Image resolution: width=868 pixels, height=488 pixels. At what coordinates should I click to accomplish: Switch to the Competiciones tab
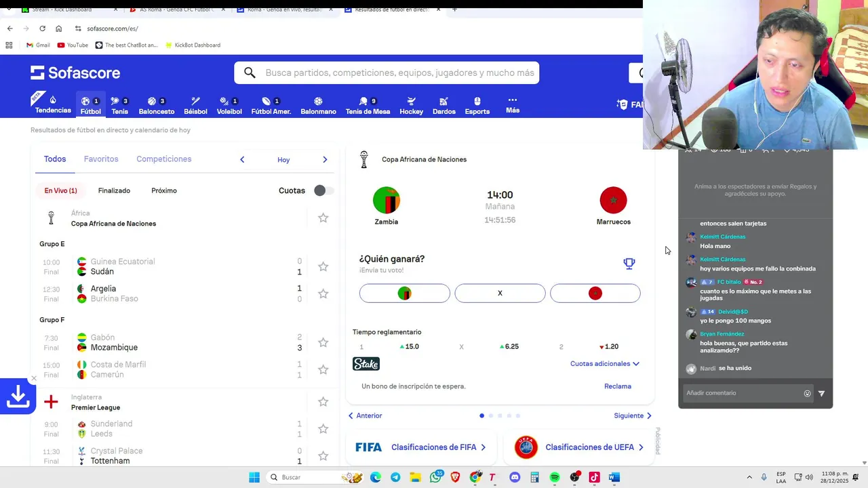(x=164, y=159)
